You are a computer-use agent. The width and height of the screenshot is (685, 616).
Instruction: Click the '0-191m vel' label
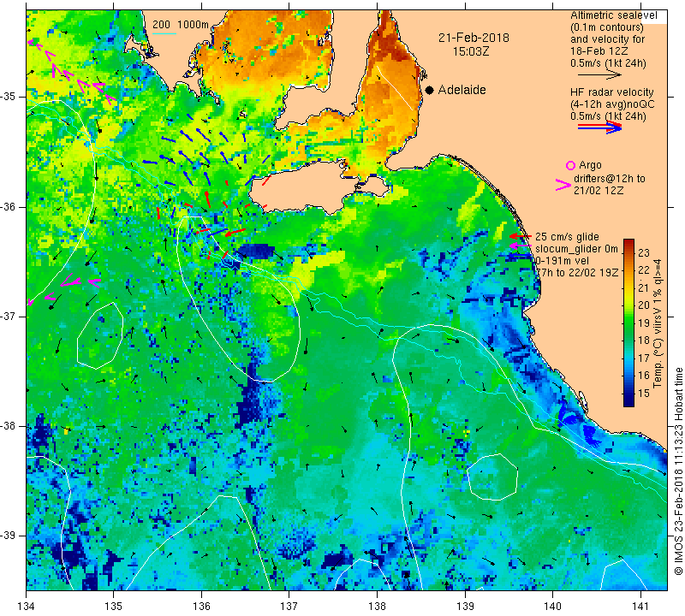click(x=562, y=261)
